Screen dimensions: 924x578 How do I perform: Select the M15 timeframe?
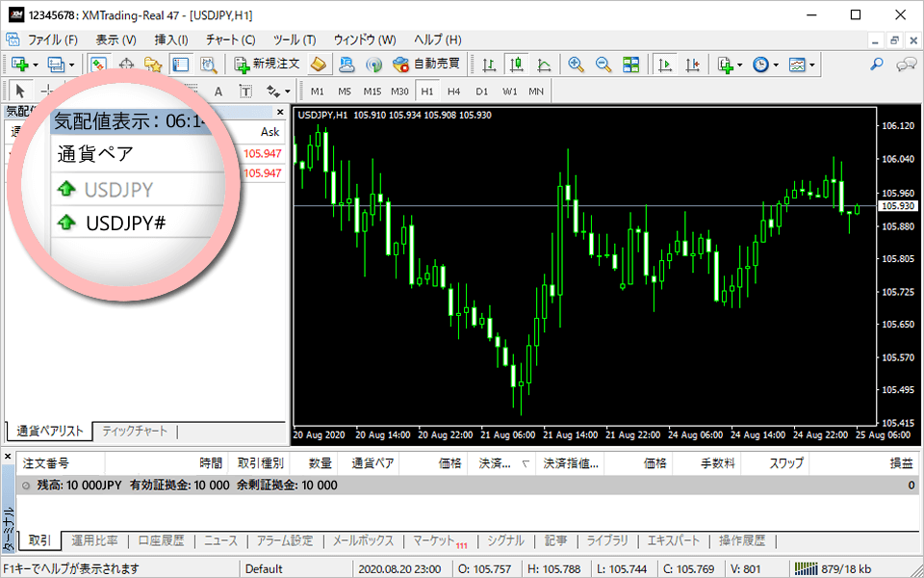pyautogui.click(x=372, y=92)
